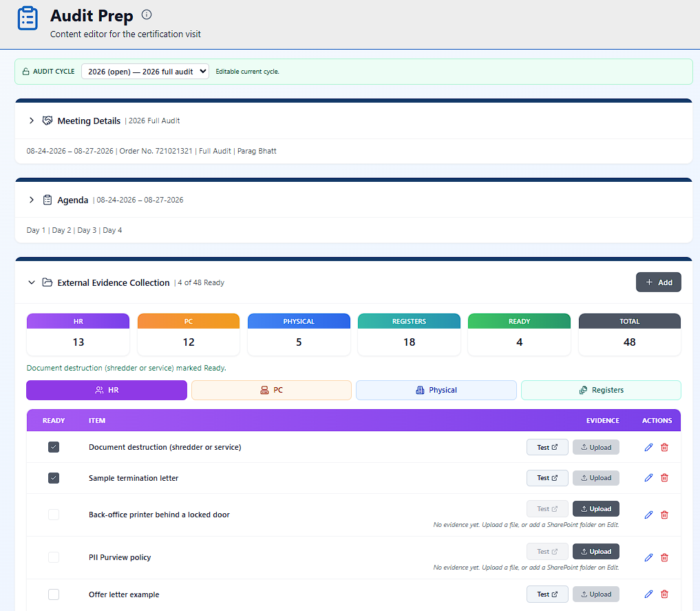The height and width of the screenshot is (611, 700).
Task: Open the Audit Cycle dropdown
Action: click(x=145, y=72)
